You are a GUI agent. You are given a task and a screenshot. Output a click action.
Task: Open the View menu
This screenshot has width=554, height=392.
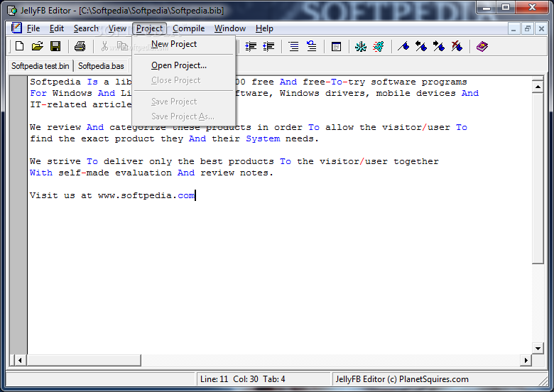tap(117, 28)
